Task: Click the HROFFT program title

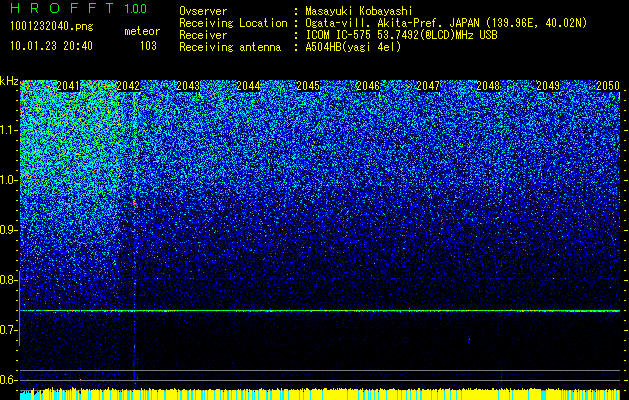Action: coord(63,8)
